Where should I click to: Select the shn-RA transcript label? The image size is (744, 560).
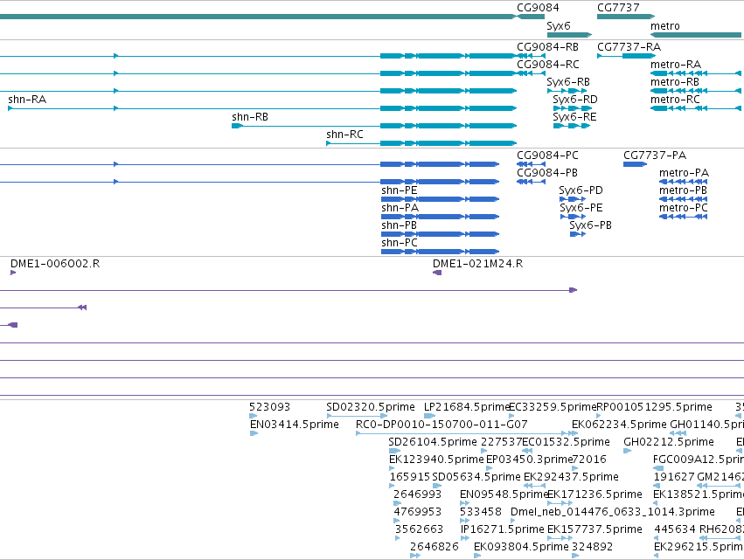tap(27, 100)
